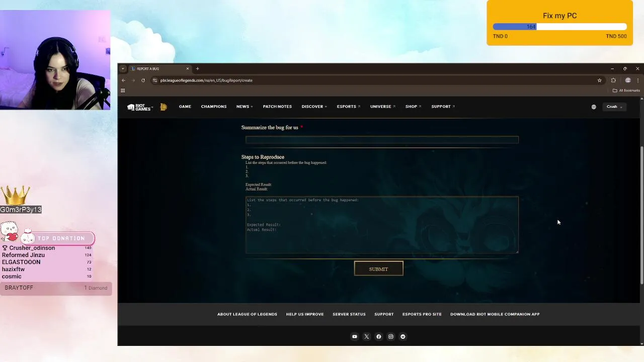The height and width of the screenshot is (362, 644).
Task: Click the streamer webcam overlay
Action: (55, 60)
